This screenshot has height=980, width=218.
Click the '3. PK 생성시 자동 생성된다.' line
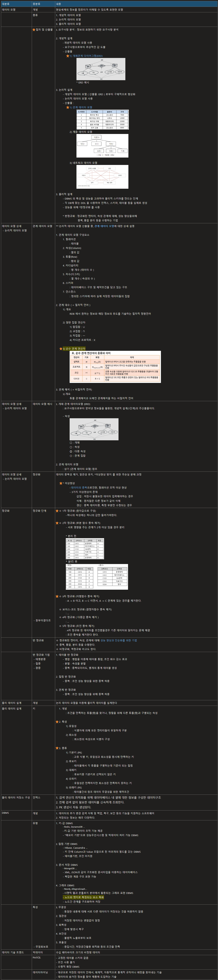click(74, 807)
